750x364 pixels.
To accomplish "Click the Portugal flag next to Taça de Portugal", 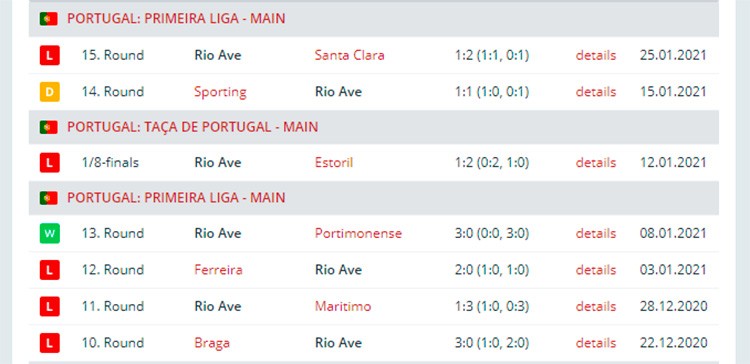I will point(48,127).
